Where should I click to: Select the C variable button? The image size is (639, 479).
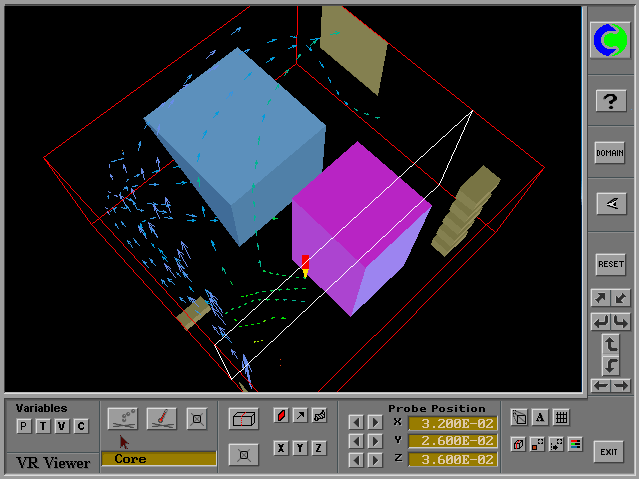pos(81,426)
